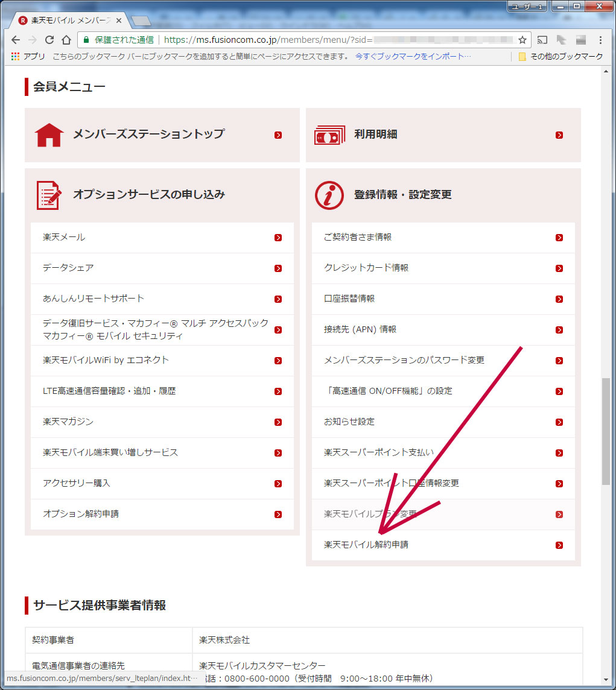616x690 pixels.
Task: Open the アプリ apps shortcut in bookmarks bar
Action: coord(28,56)
